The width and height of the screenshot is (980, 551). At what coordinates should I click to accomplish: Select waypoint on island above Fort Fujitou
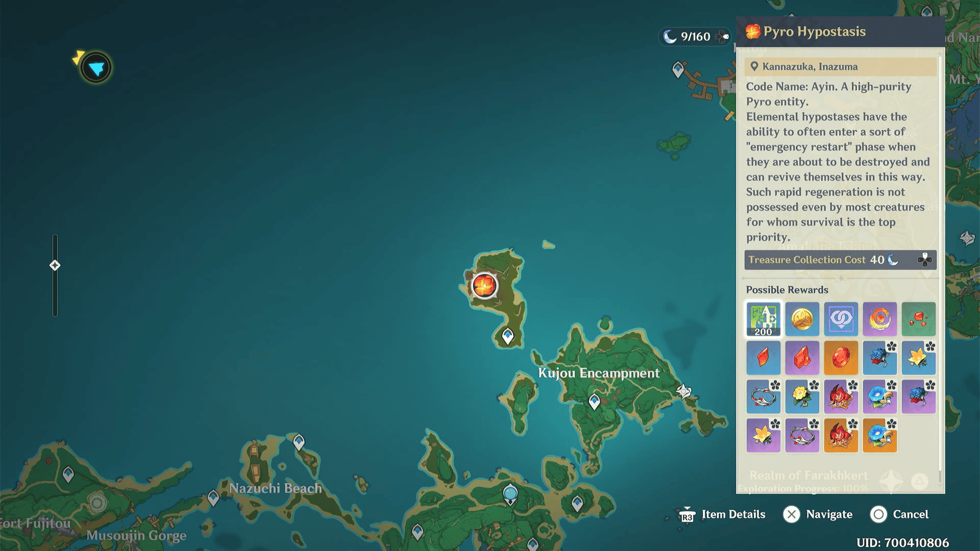tap(68, 475)
